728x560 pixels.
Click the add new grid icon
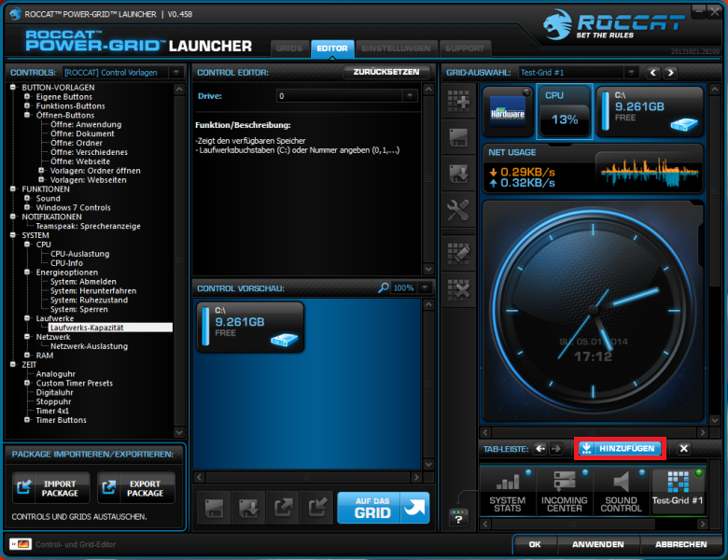click(458, 101)
